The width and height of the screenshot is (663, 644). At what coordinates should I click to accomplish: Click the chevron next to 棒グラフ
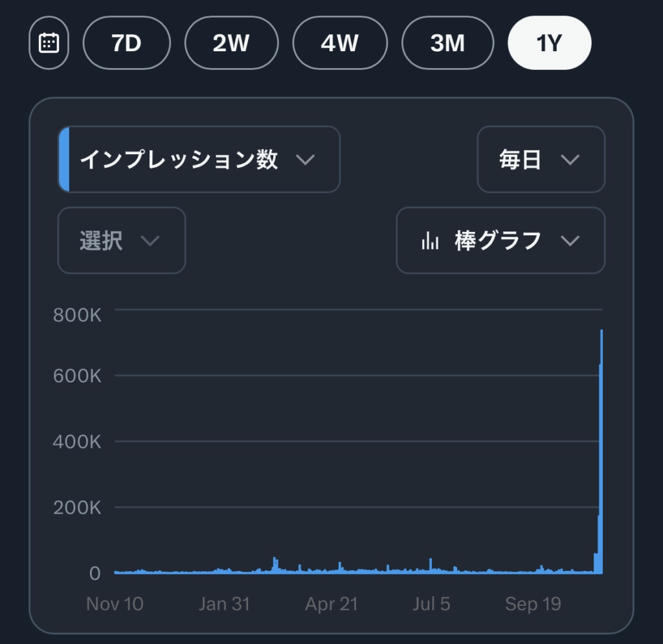click(x=570, y=240)
